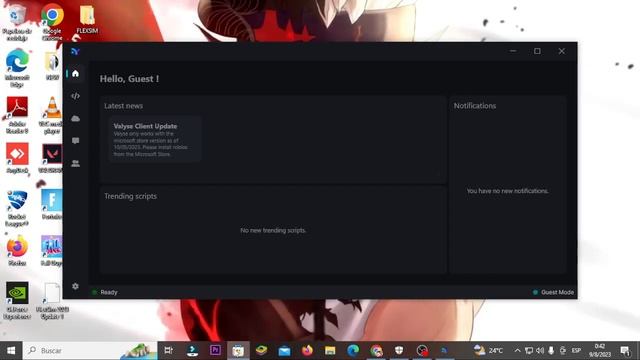
Task: Open the Mail app on taskbar
Action: coord(284,351)
